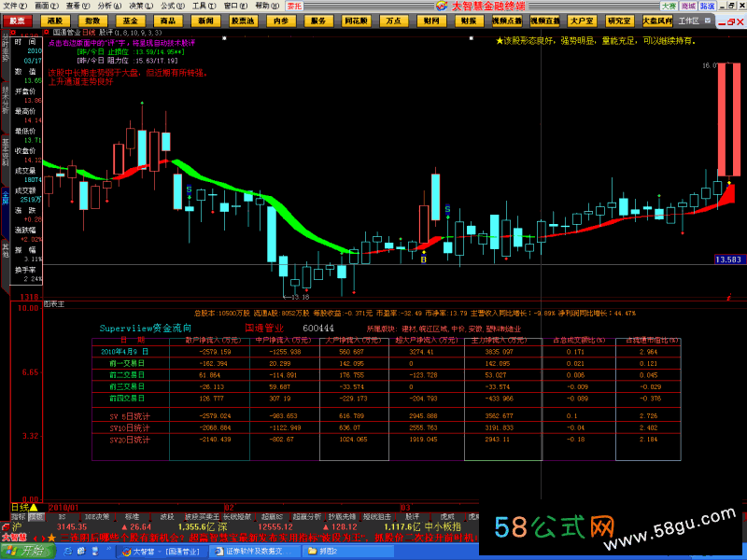Click the 委托 order button
The width and height of the screenshot is (747, 560).
[x=294, y=7]
